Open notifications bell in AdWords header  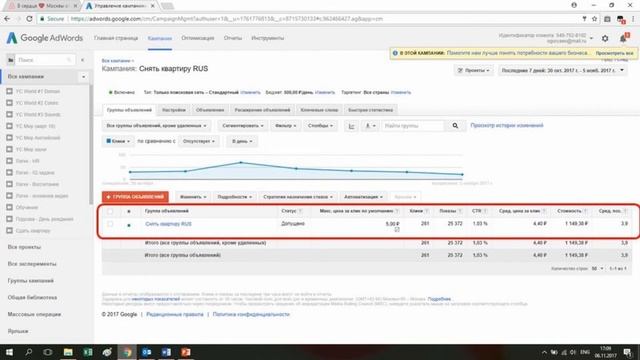(x=623, y=38)
